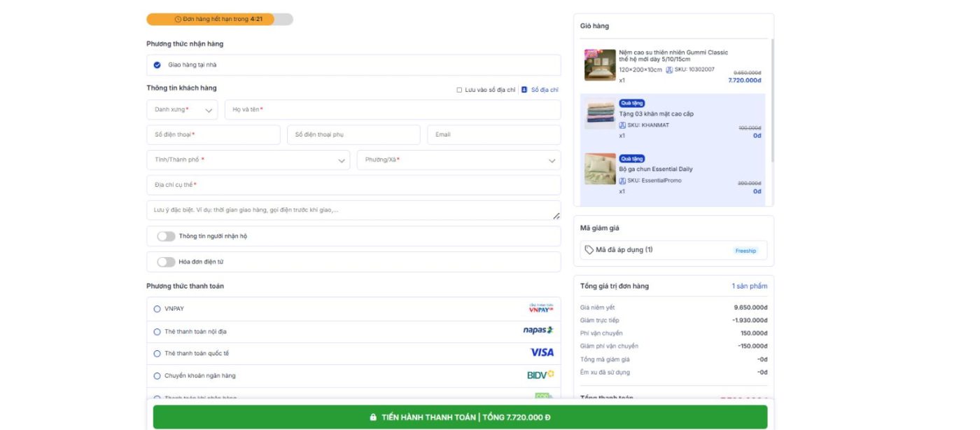Viewport: 980px width, 430px height.
Task: Click the Gummi Classic mattress thumbnail
Action: tap(600, 64)
